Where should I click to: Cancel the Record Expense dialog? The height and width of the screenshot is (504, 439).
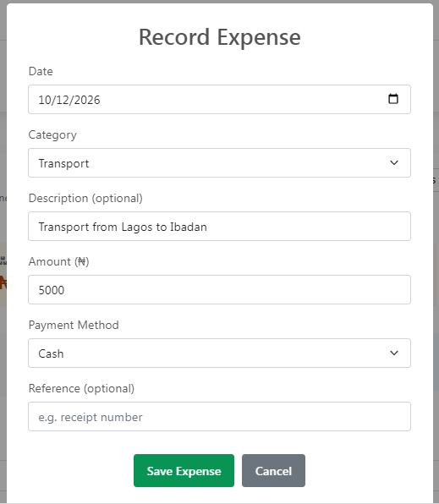[273, 470]
